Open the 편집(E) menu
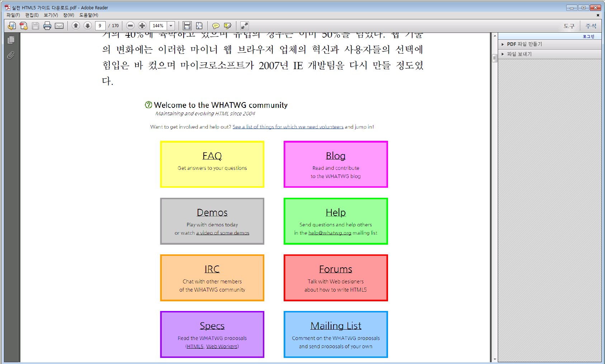Viewport: 605px width, 364px height. point(32,15)
